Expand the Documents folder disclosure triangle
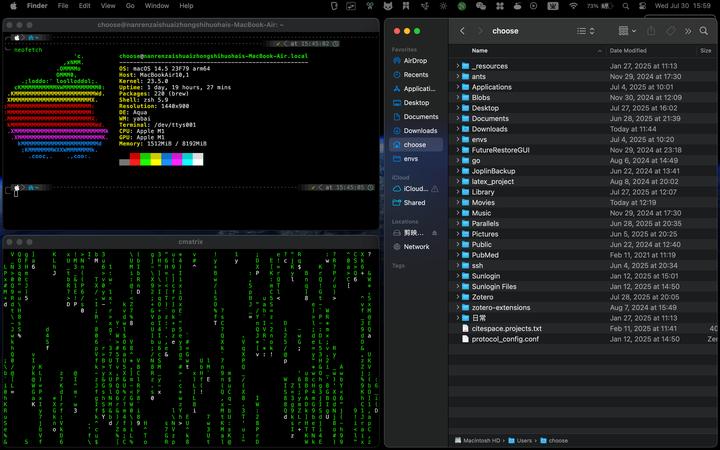Viewport: 720px width, 450px height. pyautogui.click(x=457, y=119)
